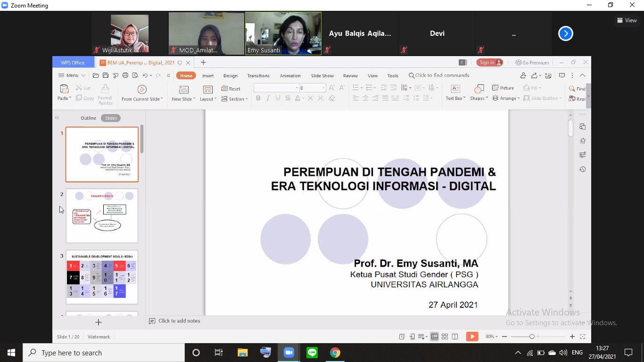Open the Layout dropdown

[208, 99]
